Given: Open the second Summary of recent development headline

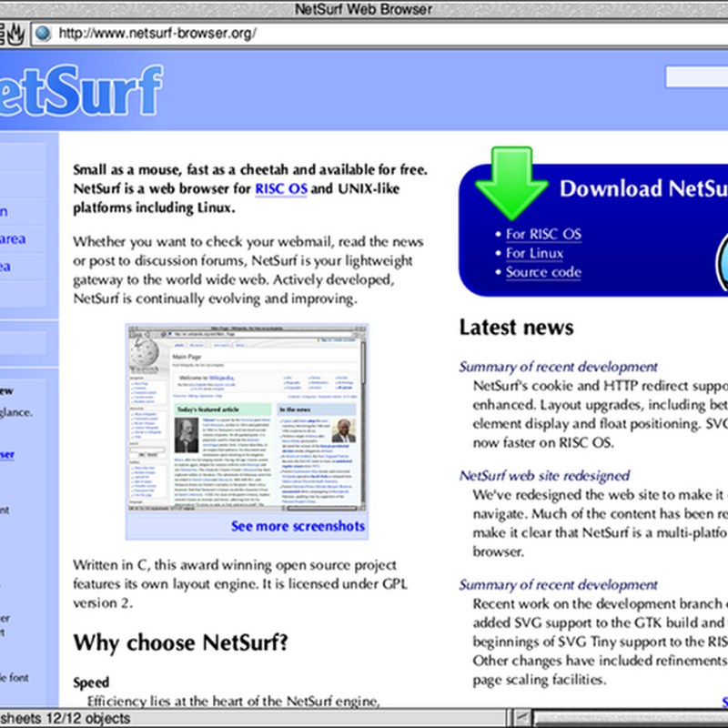Looking at the screenshot, I should point(558,585).
